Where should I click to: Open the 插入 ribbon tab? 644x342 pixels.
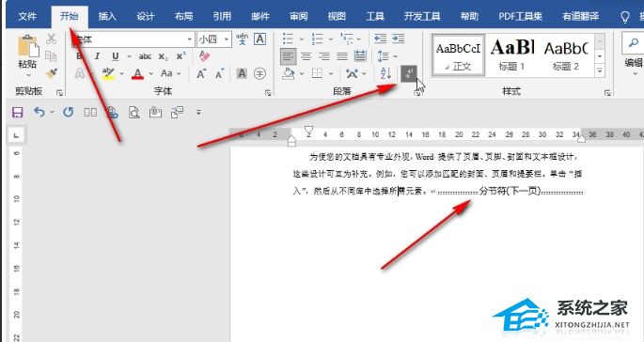(107, 16)
